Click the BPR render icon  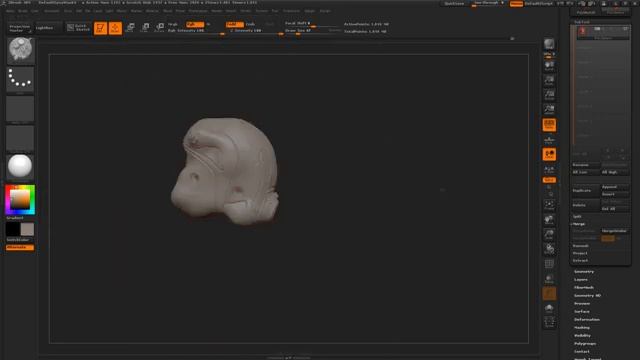549,44
